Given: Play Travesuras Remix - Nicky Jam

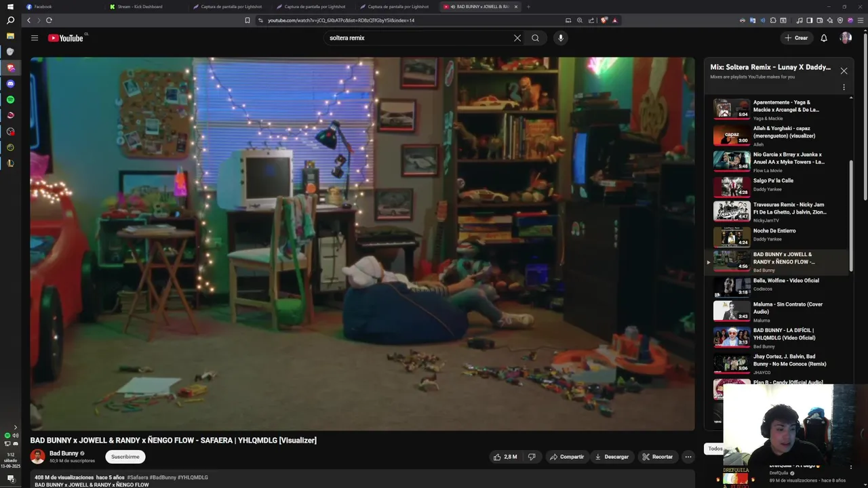Looking at the screenshot, I should click(x=780, y=211).
